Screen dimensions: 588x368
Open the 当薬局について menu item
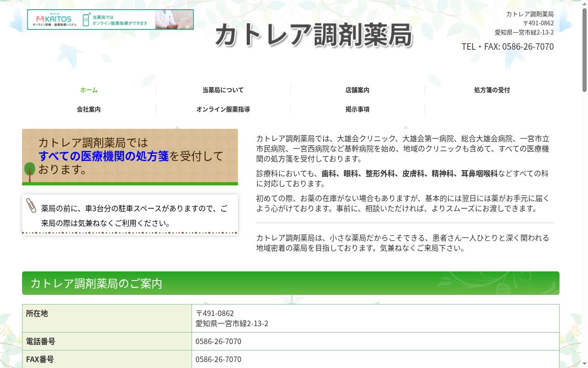pyautogui.click(x=223, y=90)
